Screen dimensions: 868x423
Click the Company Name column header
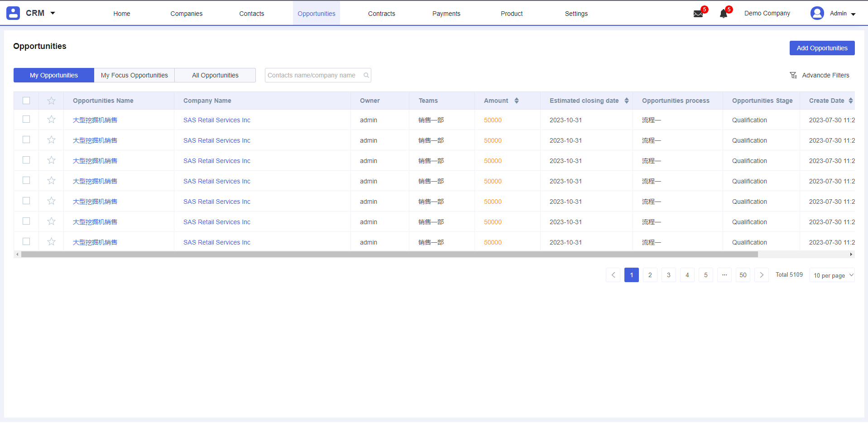pos(207,101)
